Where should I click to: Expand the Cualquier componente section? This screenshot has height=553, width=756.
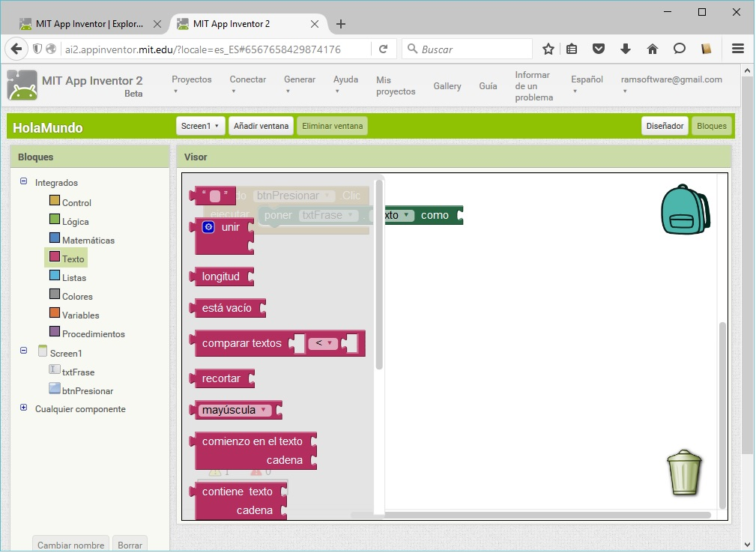(x=23, y=408)
